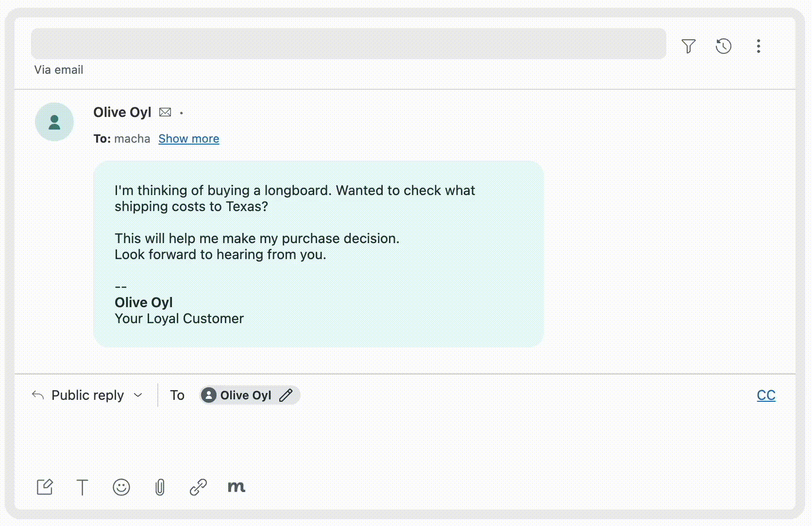Edit the recipient using the pencil icon
The width and height of the screenshot is (812, 526).
click(x=286, y=395)
